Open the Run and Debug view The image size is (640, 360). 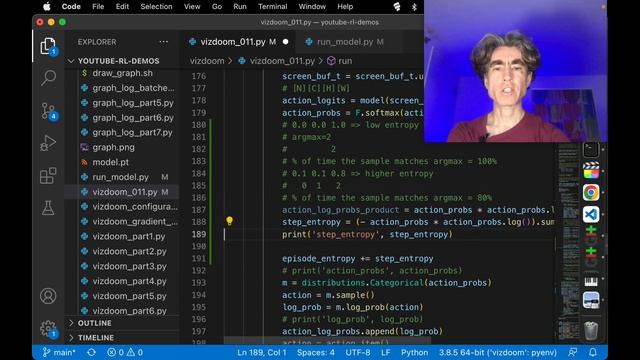[48, 143]
